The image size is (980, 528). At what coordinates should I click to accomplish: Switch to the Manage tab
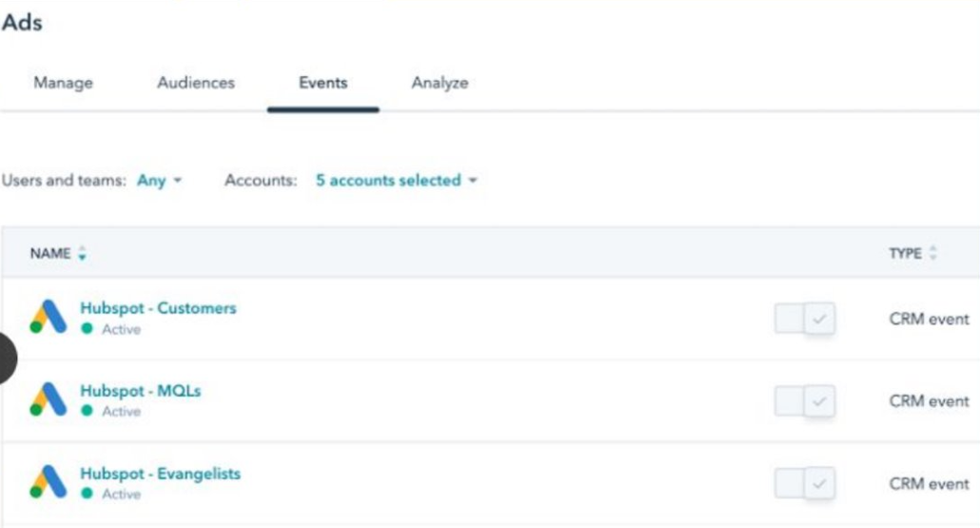pos(63,83)
